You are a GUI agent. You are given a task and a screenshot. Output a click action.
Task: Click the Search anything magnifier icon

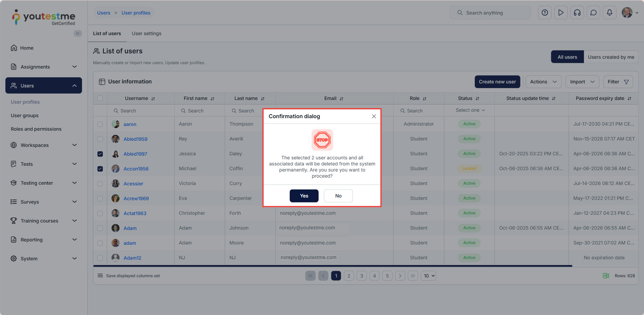459,12
